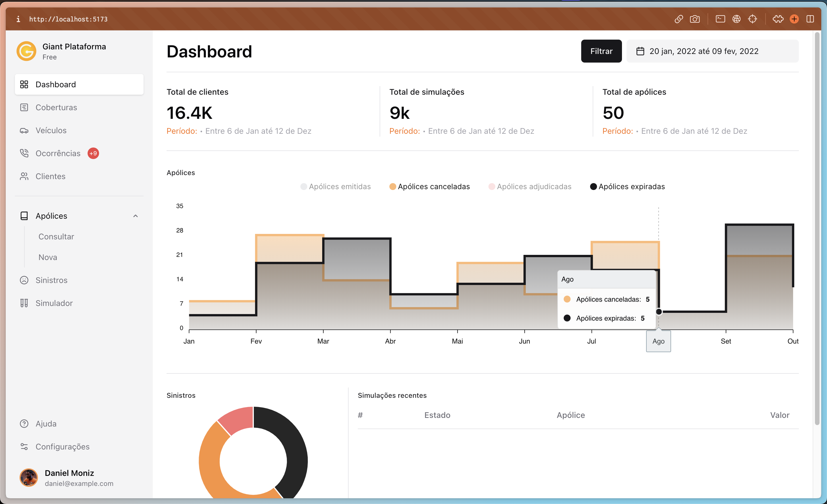This screenshot has height=504, width=827.
Task: Open the Dashboard menu item
Action: pos(79,84)
